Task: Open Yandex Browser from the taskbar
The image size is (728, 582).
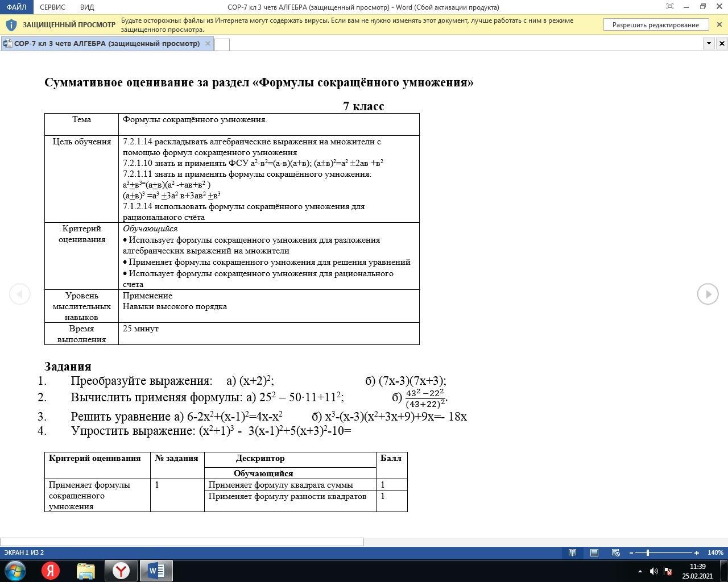Action: 121,571
